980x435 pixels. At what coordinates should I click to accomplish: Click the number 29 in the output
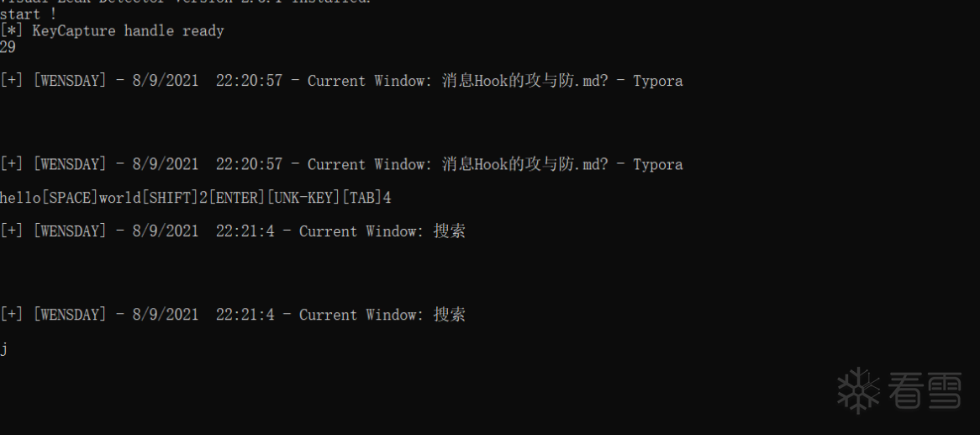[8, 47]
